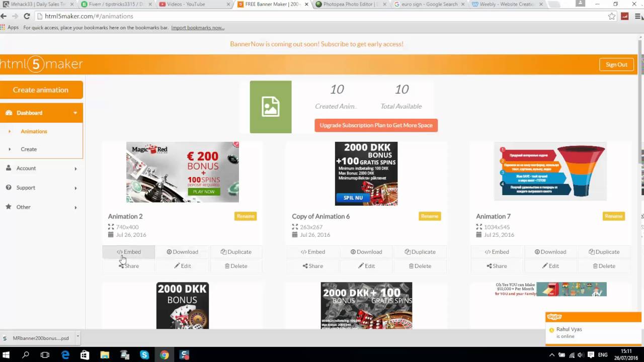Click Embed for Animation 2
Image resolution: width=644 pixels, height=362 pixels.
129,252
